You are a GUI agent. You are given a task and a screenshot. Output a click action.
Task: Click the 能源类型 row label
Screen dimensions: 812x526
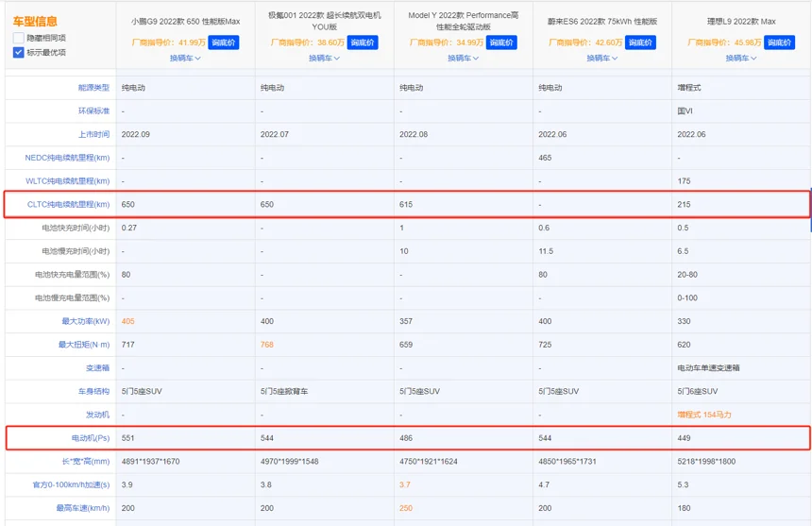93,88
